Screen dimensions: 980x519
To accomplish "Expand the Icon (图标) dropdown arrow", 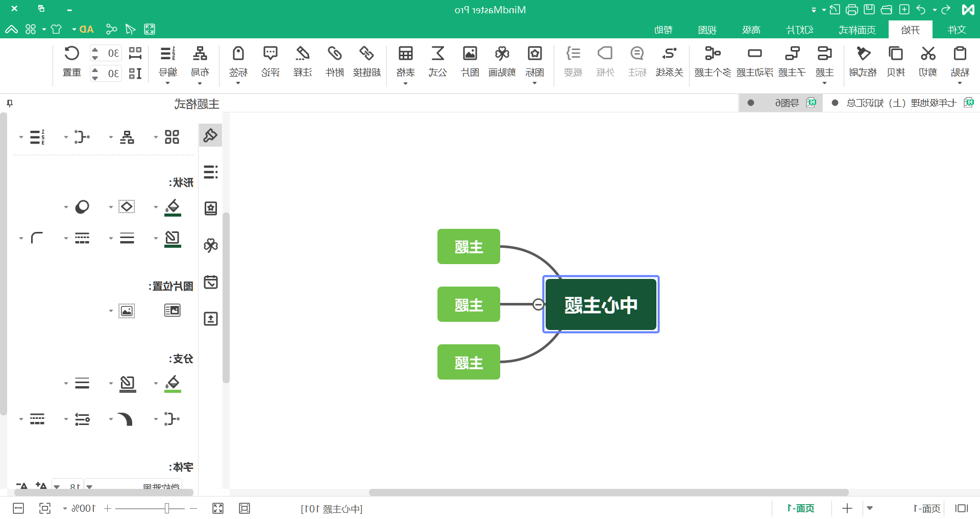I will coord(534,83).
